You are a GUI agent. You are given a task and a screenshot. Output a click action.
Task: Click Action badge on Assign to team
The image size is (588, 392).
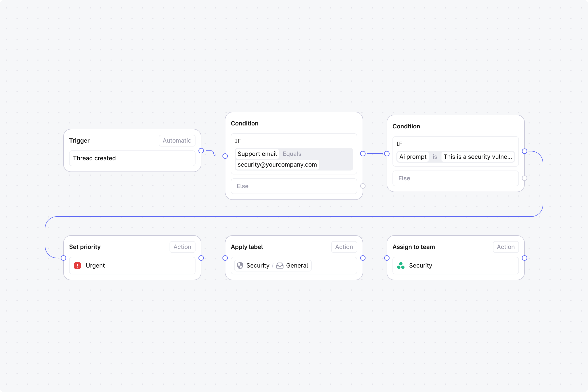[505, 247]
